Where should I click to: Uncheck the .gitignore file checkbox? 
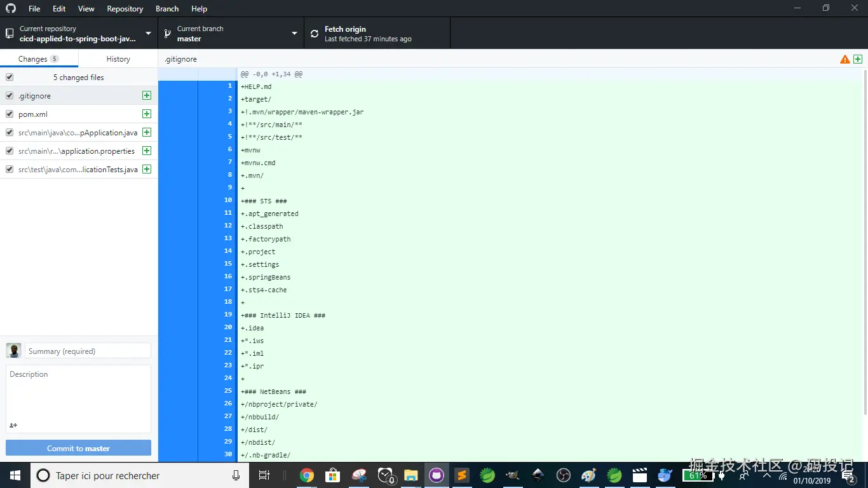[10, 95]
